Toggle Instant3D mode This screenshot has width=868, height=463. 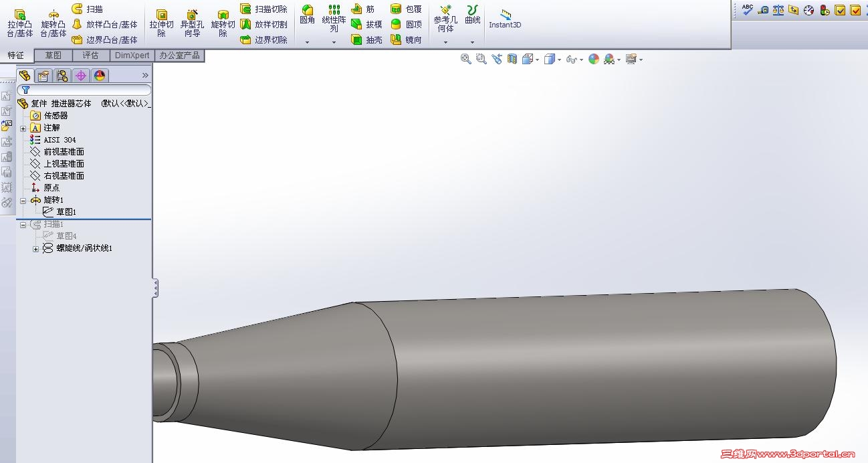click(x=505, y=19)
